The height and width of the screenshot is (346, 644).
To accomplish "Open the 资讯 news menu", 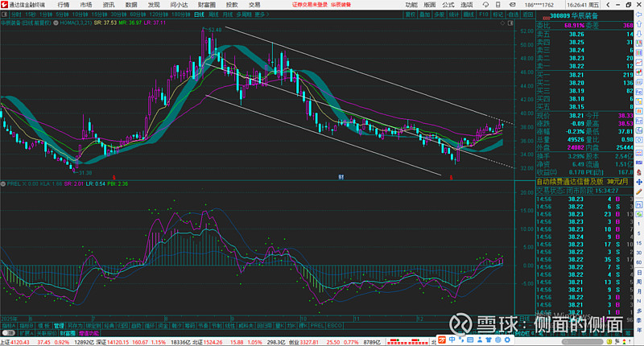I will [109, 5].
